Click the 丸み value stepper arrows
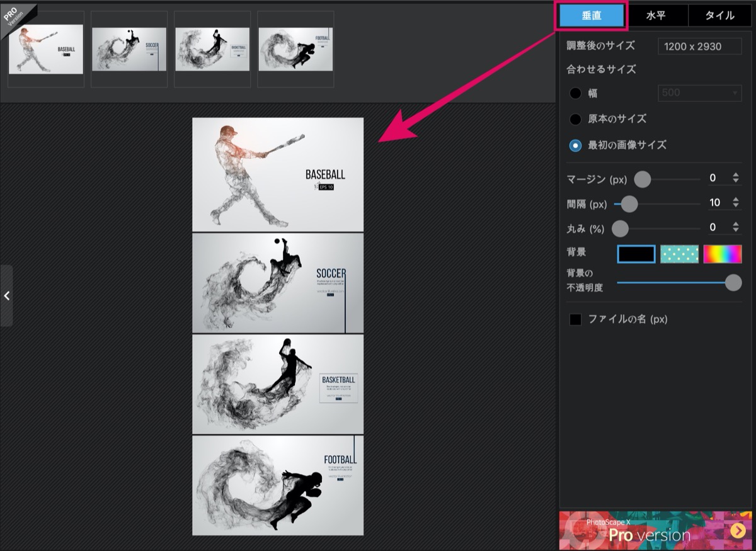Viewport: 756px width, 551px height. 736,227
